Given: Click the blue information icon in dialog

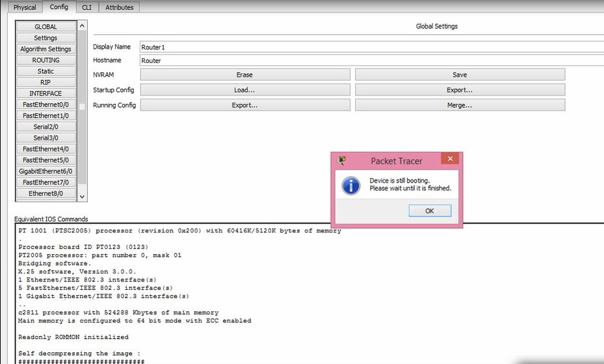Looking at the screenshot, I should (351, 186).
